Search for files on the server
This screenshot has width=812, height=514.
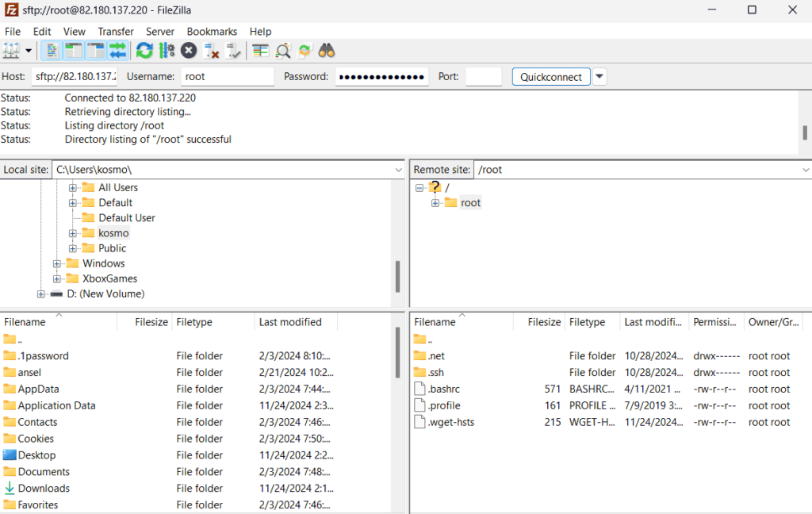click(327, 50)
